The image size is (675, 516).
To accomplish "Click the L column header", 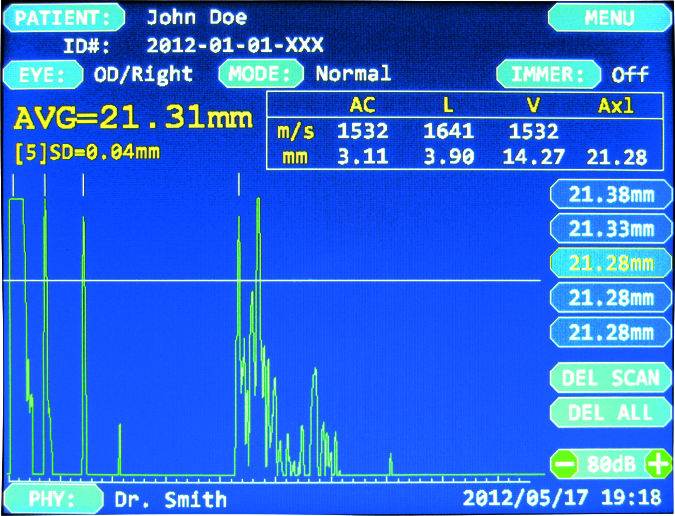I will coord(448,105).
